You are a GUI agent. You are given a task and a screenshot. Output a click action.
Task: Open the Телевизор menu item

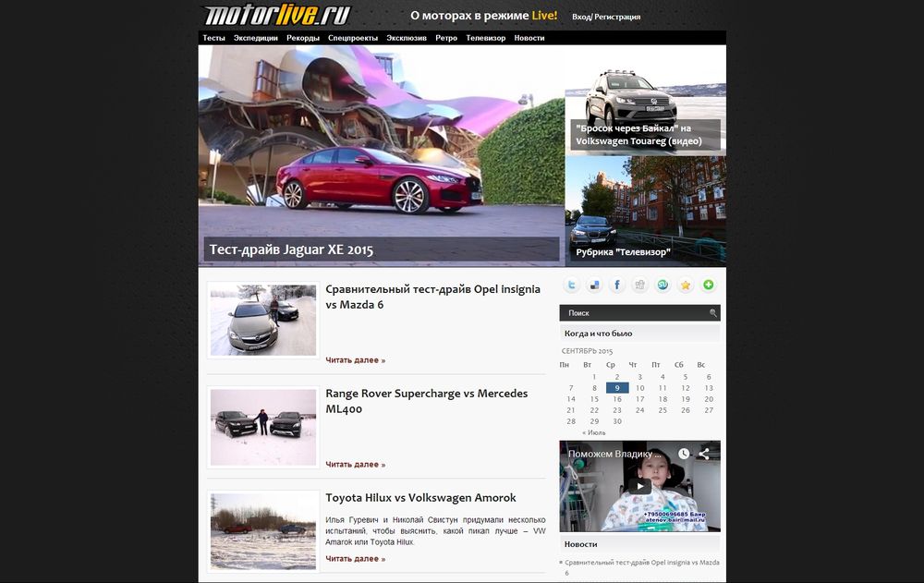click(x=486, y=38)
